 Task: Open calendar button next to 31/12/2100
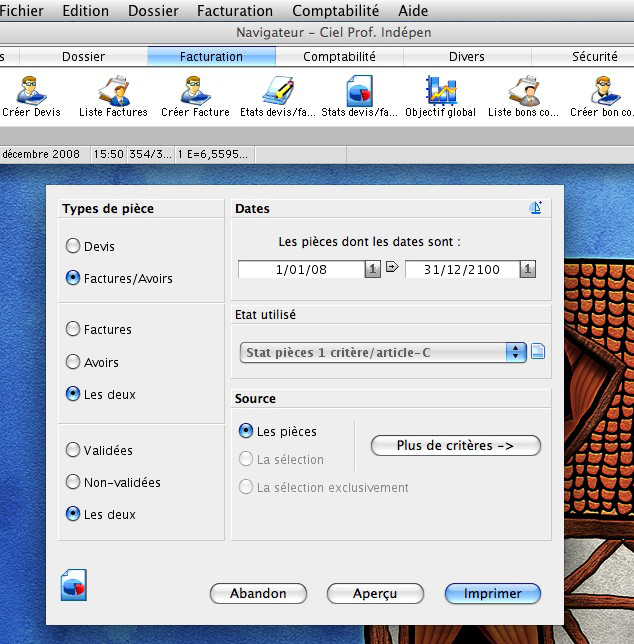click(x=528, y=269)
